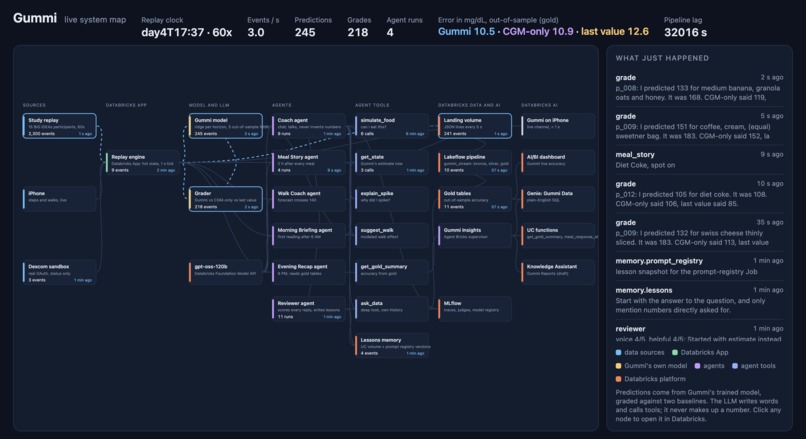806x439 pixels.
Task: Click the Lakeflow pipeline node
Action: click(x=475, y=162)
